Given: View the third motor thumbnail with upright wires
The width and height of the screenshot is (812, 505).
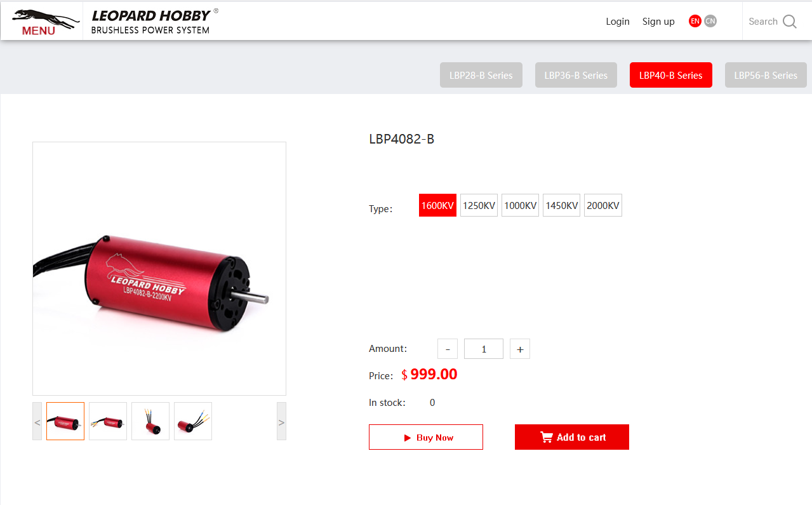Looking at the screenshot, I should click(150, 421).
